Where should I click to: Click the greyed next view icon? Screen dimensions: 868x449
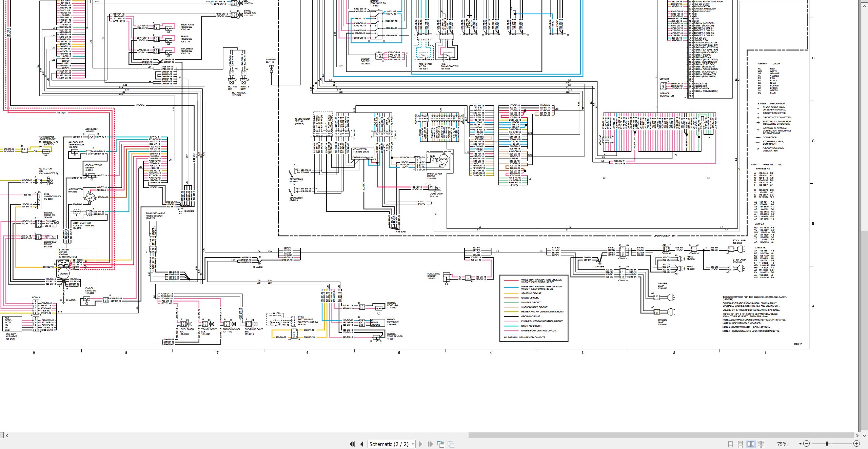pos(451,444)
